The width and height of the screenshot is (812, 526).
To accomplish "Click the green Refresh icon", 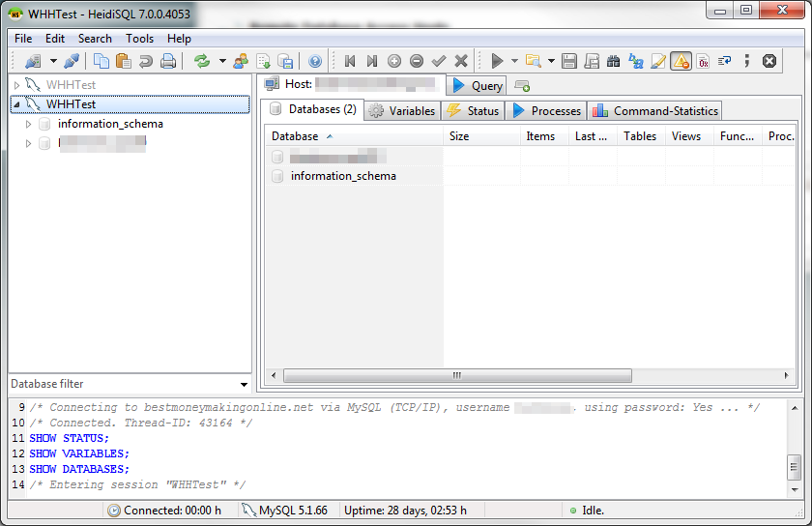I will pos(201,61).
